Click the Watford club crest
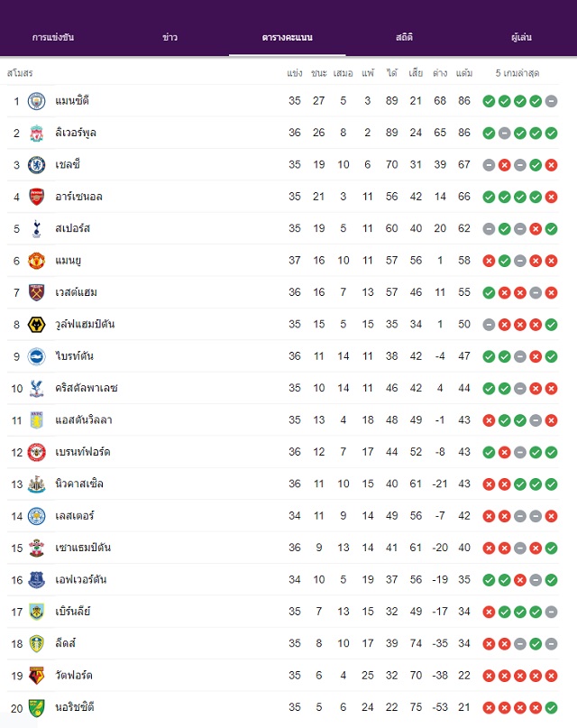 point(36,676)
